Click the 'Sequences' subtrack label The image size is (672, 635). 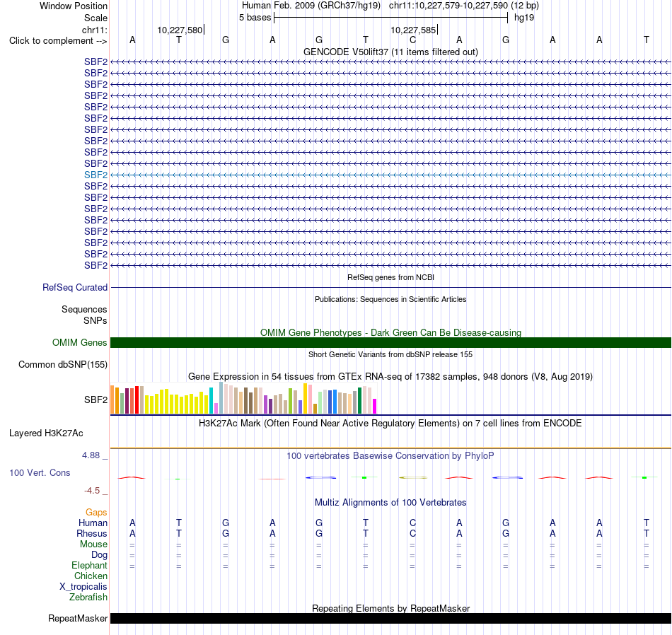[84, 309]
